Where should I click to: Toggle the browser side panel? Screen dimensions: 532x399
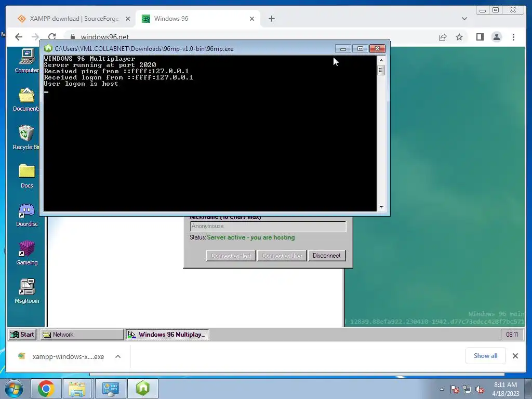[480, 37]
